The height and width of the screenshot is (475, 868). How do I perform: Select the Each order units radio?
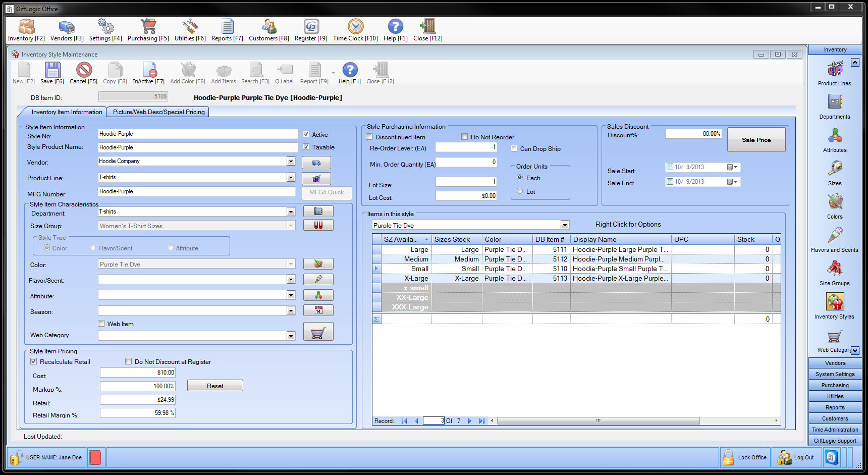(520, 178)
